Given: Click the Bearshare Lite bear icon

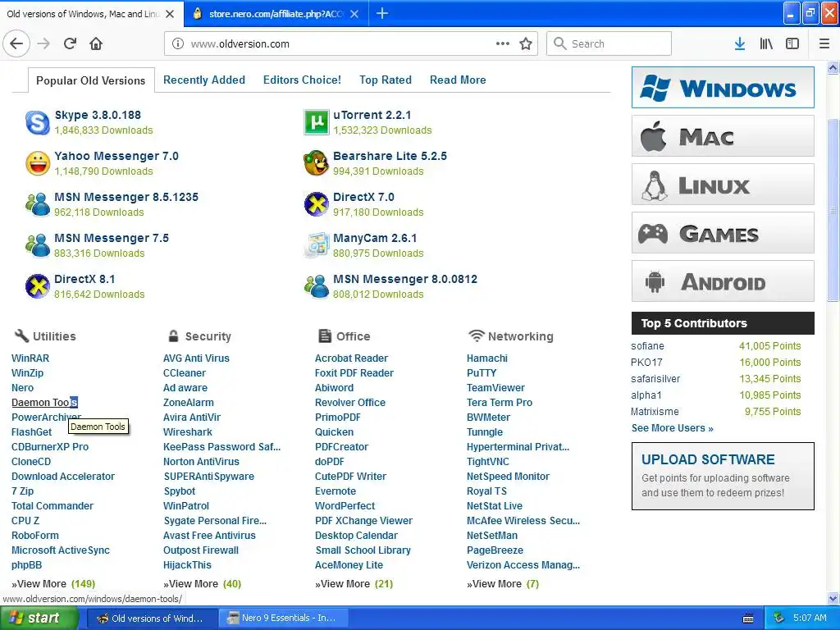Looking at the screenshot, I should pyautogui.click(x=316, y=163).
